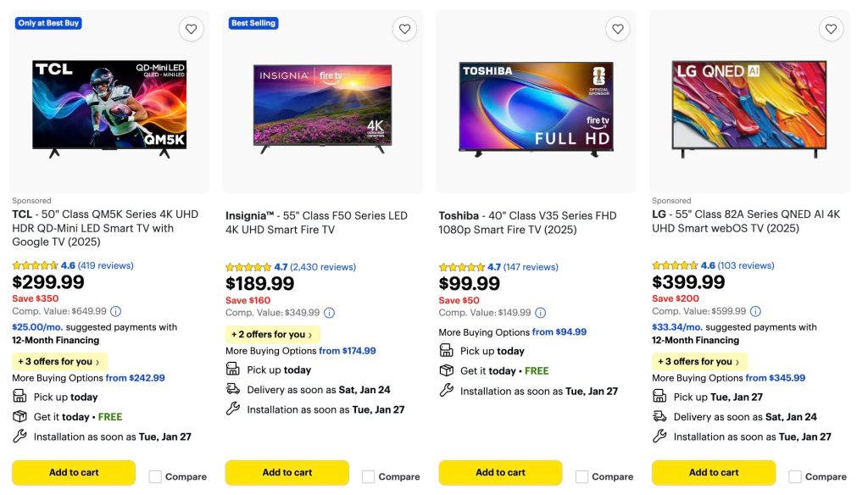Viewport: 868px width, 495px height.
Task: Open Comp. Value info icon for TCL TV
Action: click(x=115, y=311)
